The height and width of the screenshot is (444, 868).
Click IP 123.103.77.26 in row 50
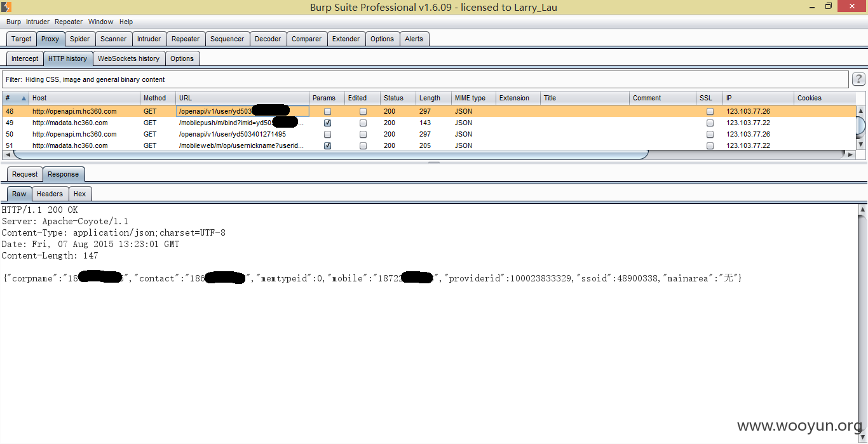pos(749,134)
